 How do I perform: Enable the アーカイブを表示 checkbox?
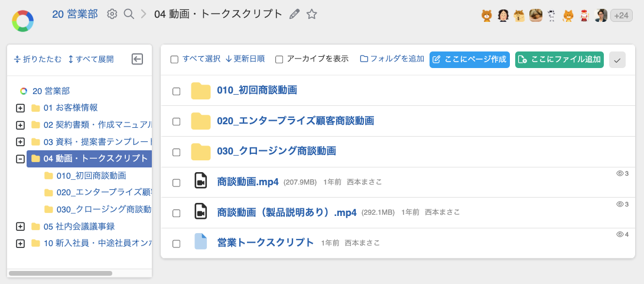coord(279,59)
